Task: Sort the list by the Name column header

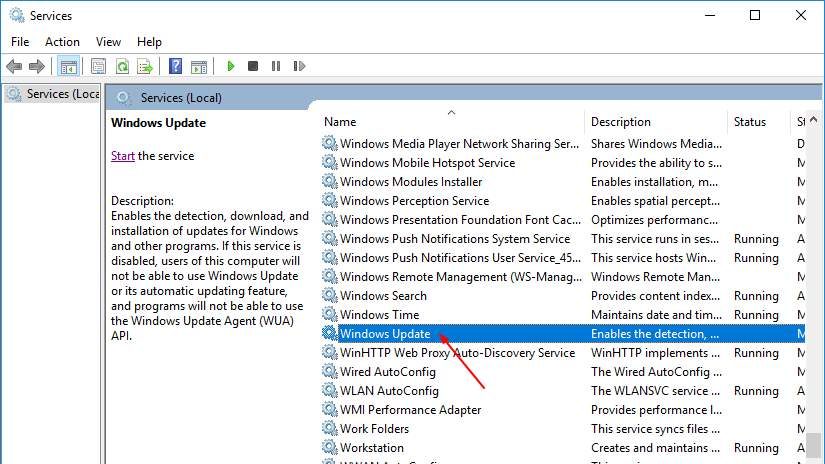Action: 340,122
